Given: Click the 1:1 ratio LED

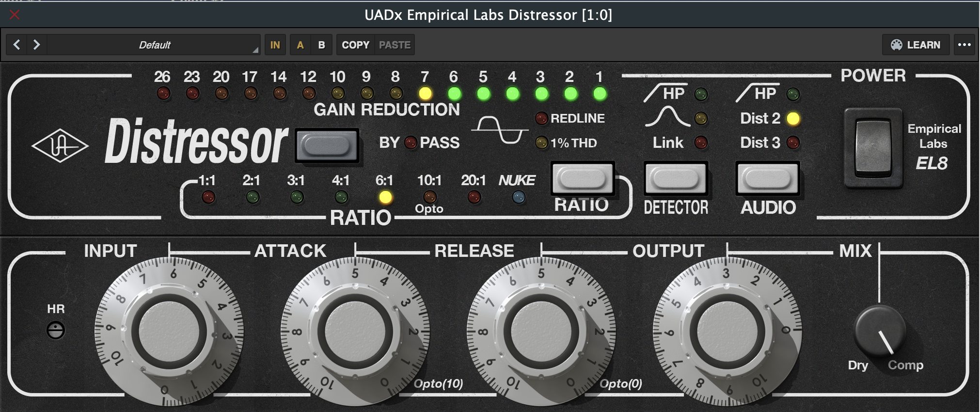Looking at the screenshot, I should (208, 197).
